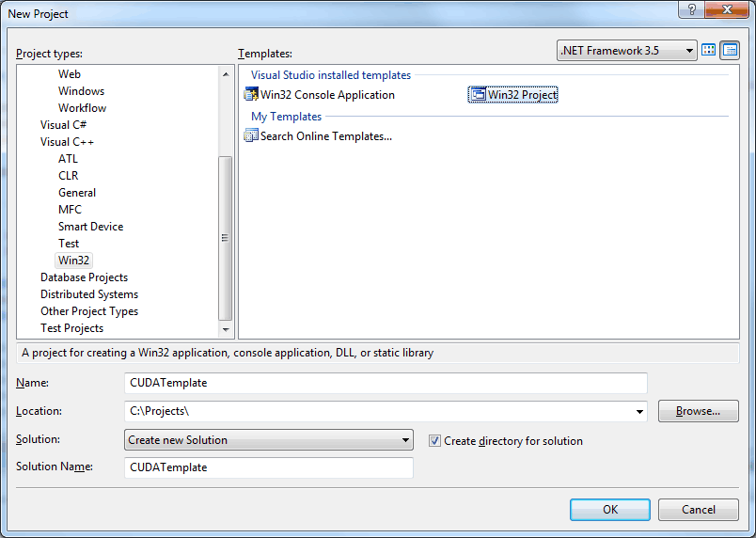The image size is (756, 538).
Task: Cancel the New Project dialog
Action: (x=698, y=510)
